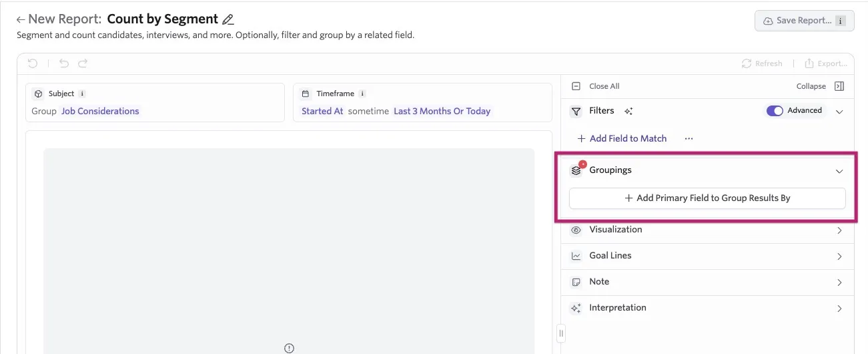Image resolution: width=868 pixels, height=354 pixels.
Task: Click the Groupings layers icon
Action: (576, 171)
